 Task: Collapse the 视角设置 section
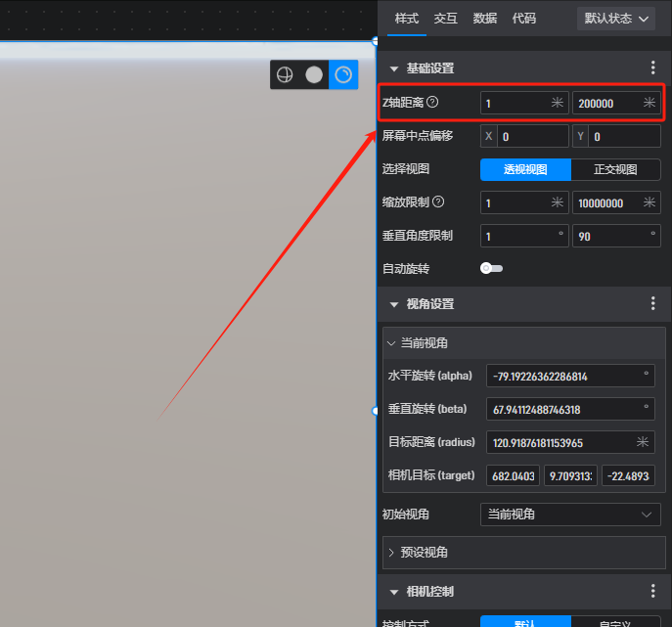pos(394,304)
